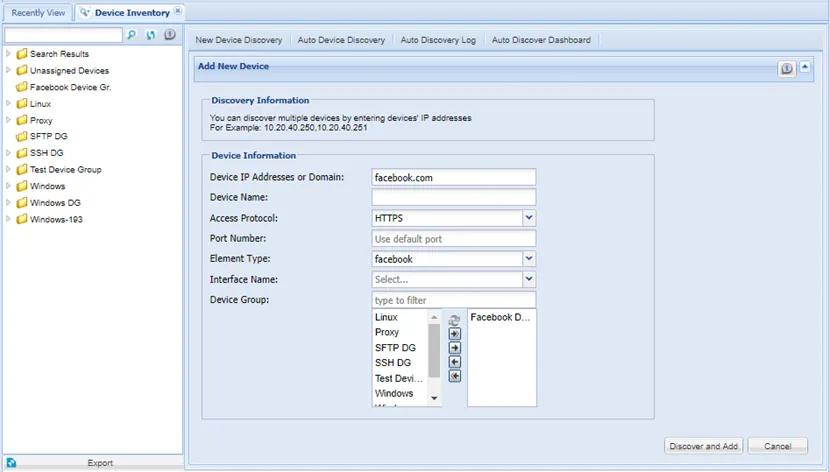Open the New Device Discovery tab

[239, 40]
